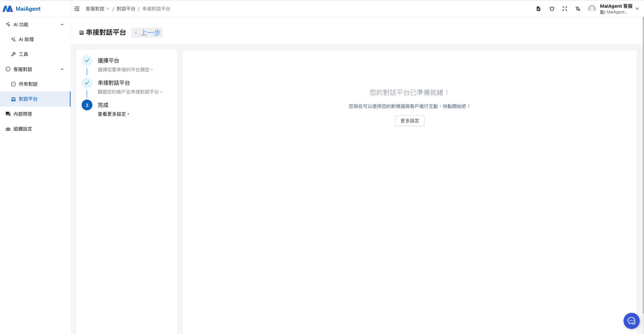Viewport: 644px width, 334px height.
Task: Select 工具 from the sidebar
Action: (24, 54)
